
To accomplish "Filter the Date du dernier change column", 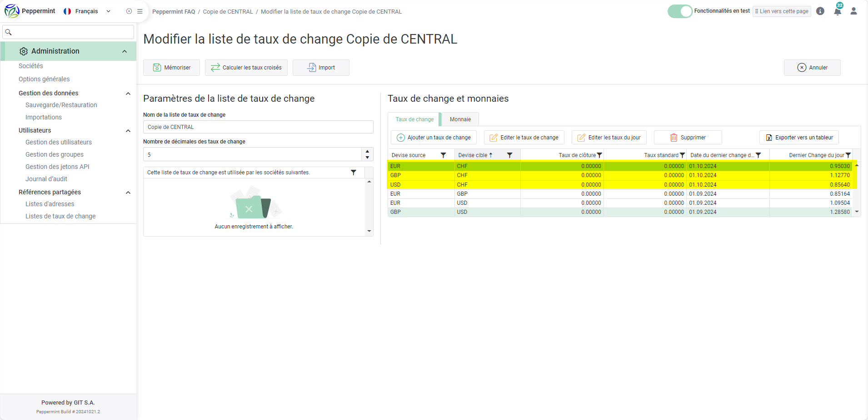I will tap(758, 155).
